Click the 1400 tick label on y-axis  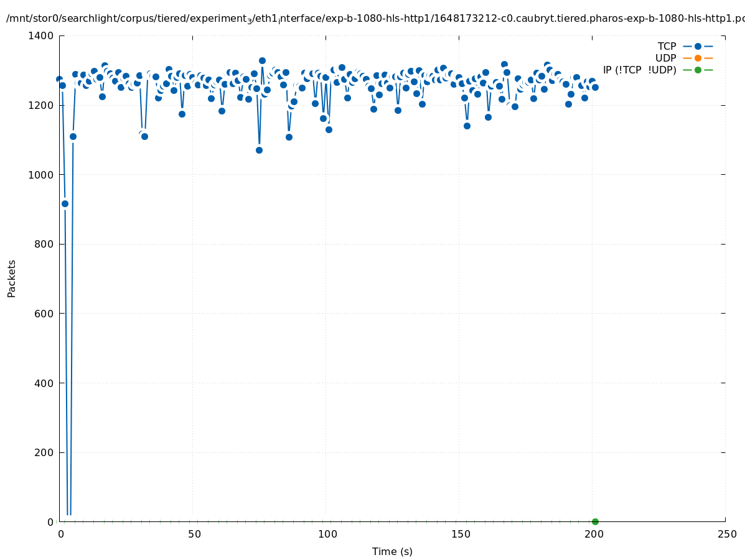pos(41,36)
